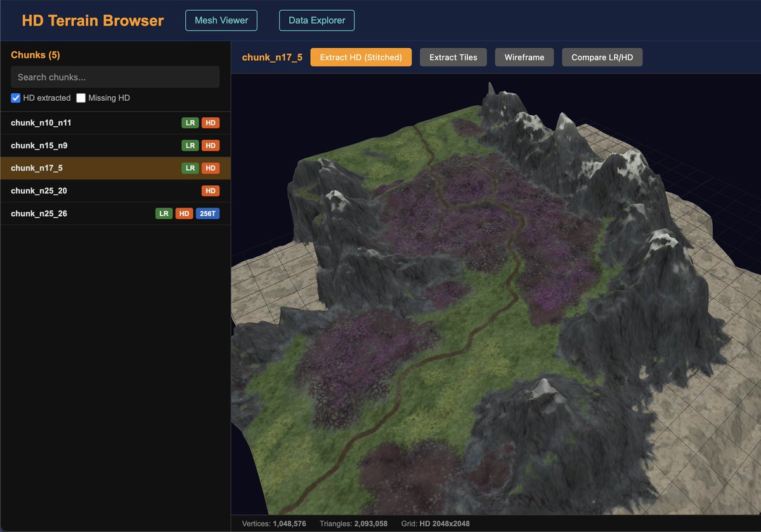The width and height of the screenshot is (761, 532).
Task: Click the LR badge on chunk_n17_5
Action: [x=190, y=168]
